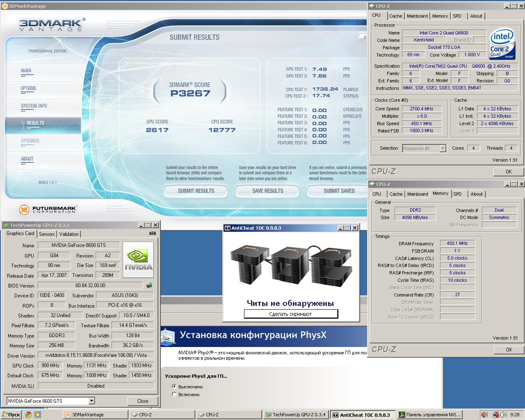Click the Rated FSB value 1800.3 MHz

click(x=422, y=131)
